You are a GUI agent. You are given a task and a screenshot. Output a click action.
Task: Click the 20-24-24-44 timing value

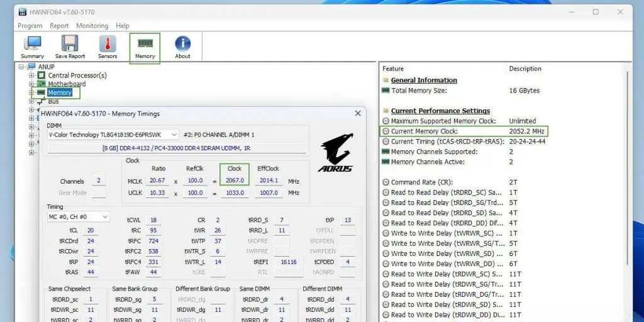tap(528, 142)
